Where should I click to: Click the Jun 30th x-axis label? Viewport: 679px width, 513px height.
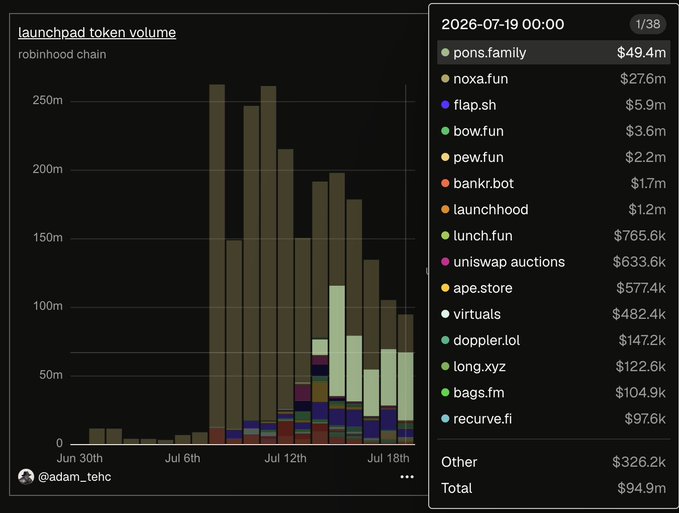(x=80, y=458)
